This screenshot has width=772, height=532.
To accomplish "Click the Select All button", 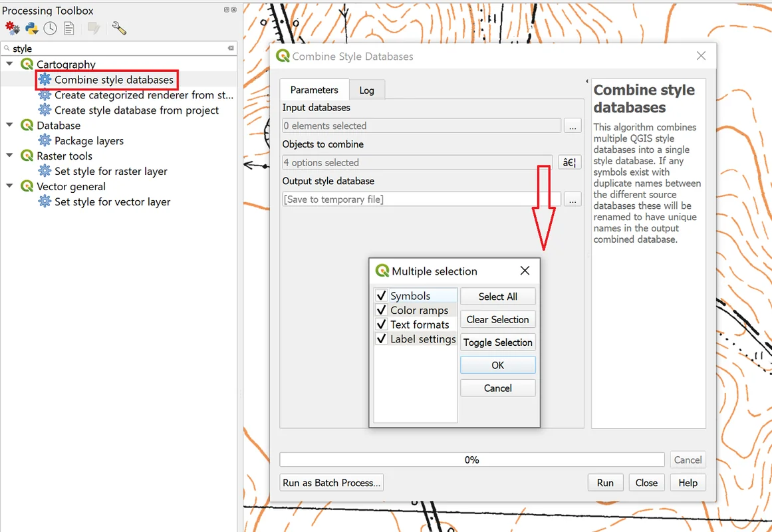I will pos(497,297).
